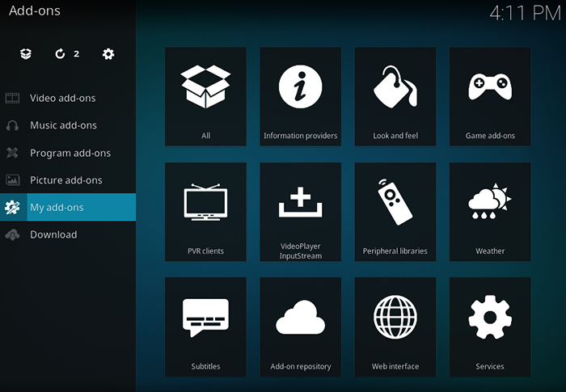Click the Program add-ons tools icon
The width and height of the screenshot is (566, 392).
(x=12, y=153)
